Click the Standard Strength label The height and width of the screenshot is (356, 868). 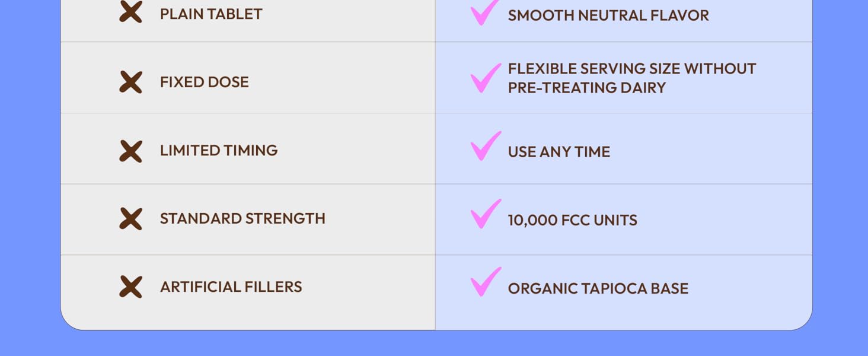coord(242,218)
